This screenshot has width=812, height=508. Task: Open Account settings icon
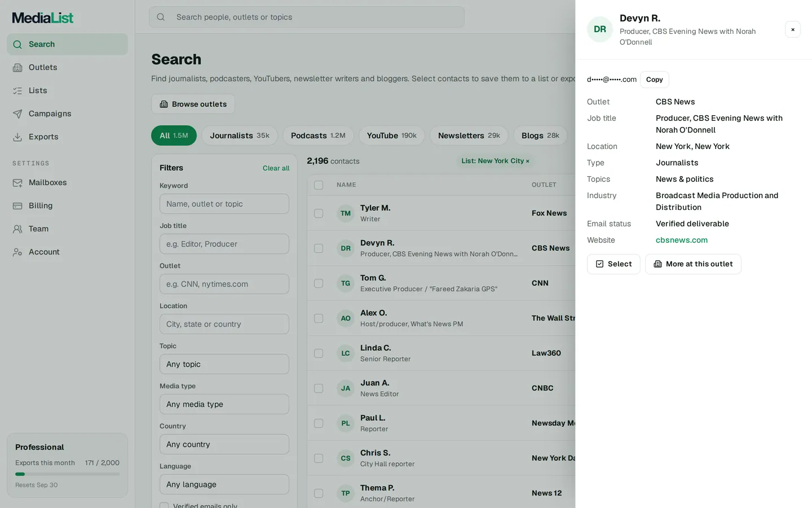tap(18, 252)
